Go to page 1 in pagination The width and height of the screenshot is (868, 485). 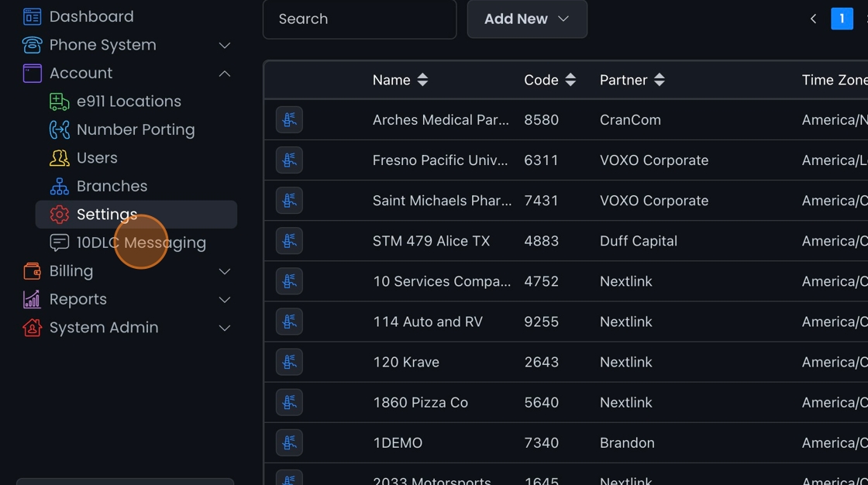(x=842, y=19)
